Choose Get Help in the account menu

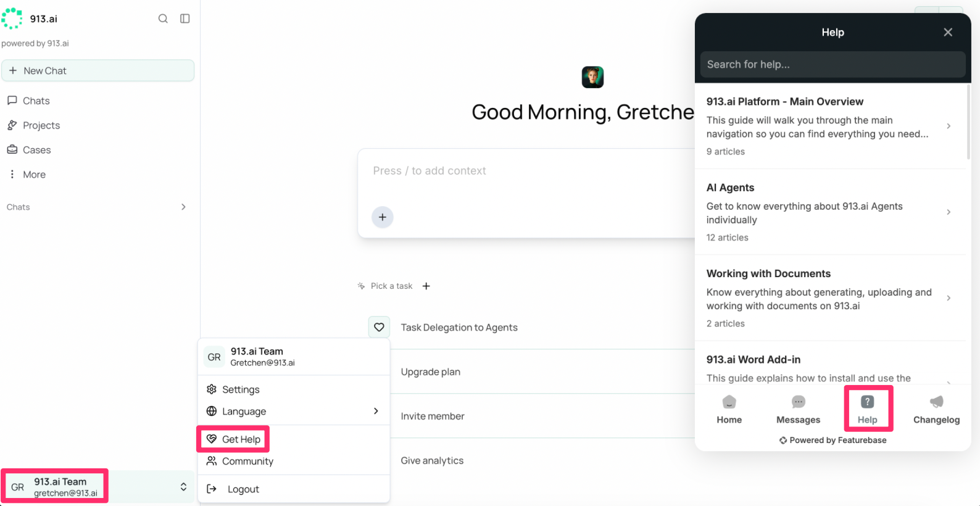[233, 439]
